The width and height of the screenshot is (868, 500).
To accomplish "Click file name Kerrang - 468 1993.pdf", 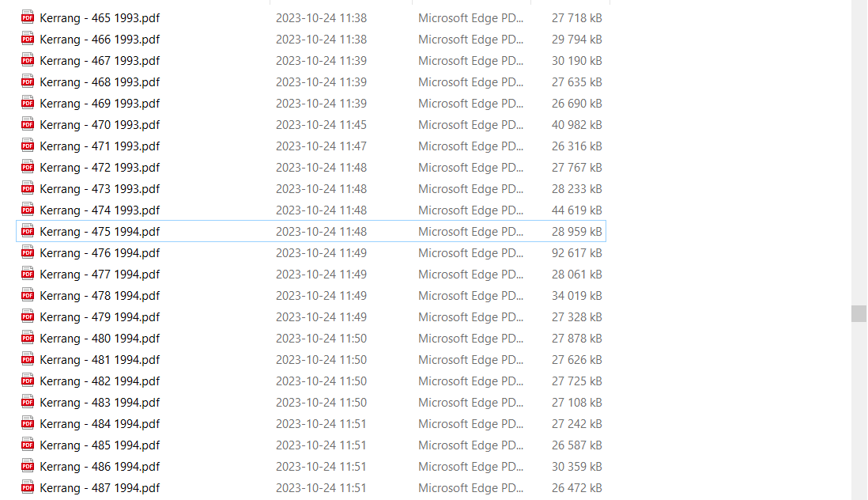I will click(100, 82).
